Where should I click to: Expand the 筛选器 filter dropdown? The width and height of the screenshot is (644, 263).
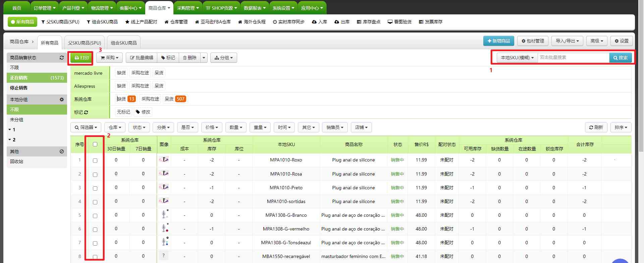(x=86, y=127)
